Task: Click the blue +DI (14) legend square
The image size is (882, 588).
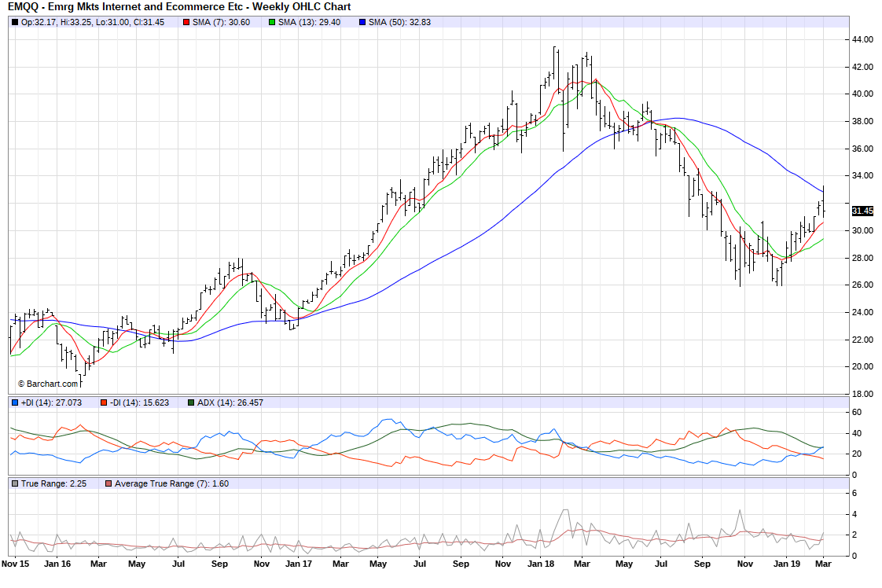Action: point(15,402)
